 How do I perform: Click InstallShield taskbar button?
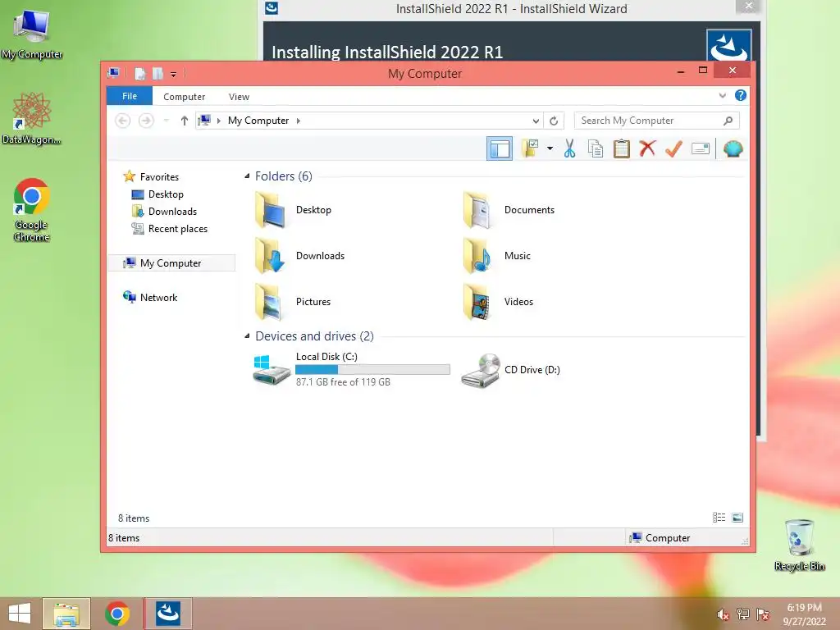point(167,614)
